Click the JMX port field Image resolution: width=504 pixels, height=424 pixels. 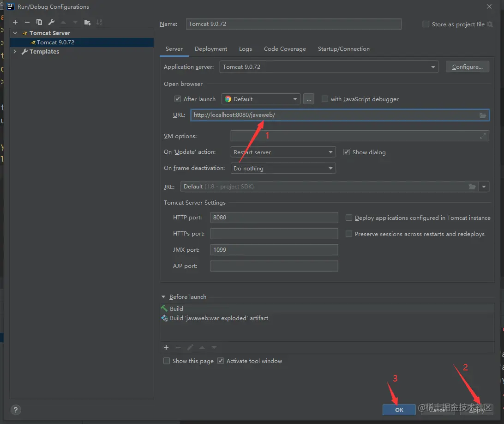click(x=274, y=250)
